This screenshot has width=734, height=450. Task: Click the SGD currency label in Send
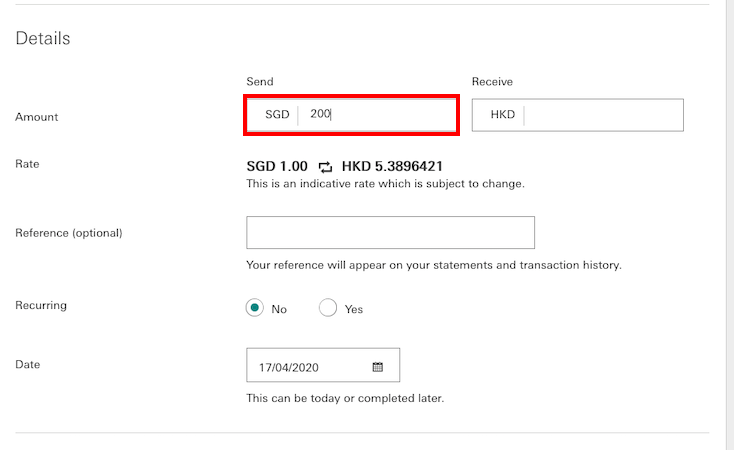tap(277, 114)
